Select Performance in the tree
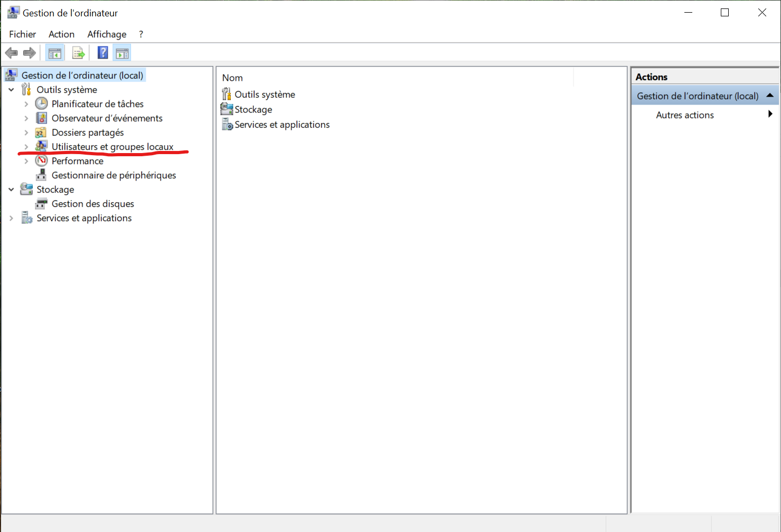The height and width of the screenshot is (532, 781). 78,161
